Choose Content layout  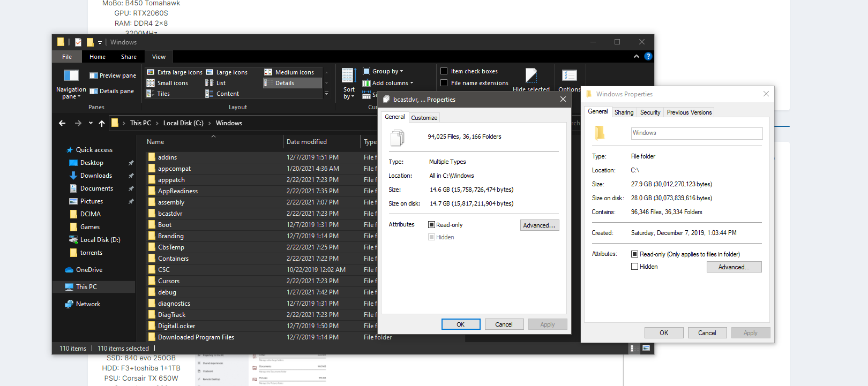(x=222, y=94)
